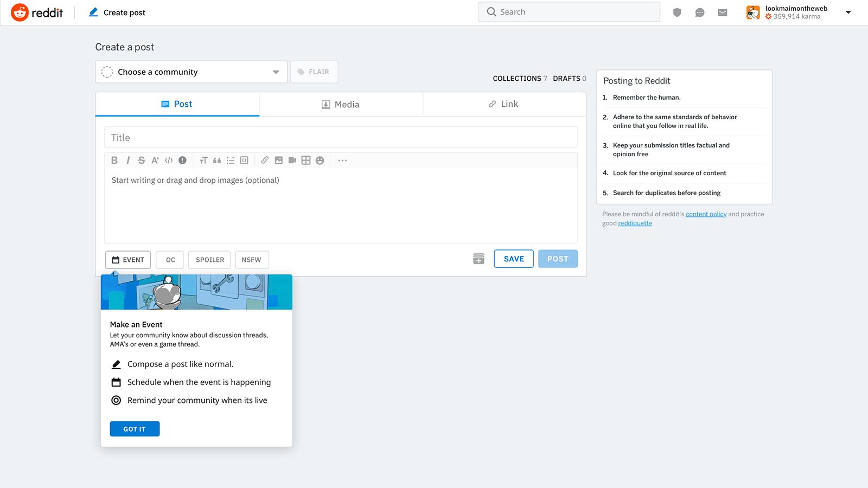The width and height of the screenshot is (868, 488).
Task: Click 'Search for duplicates before posting' rule
Action: (667, 193)
